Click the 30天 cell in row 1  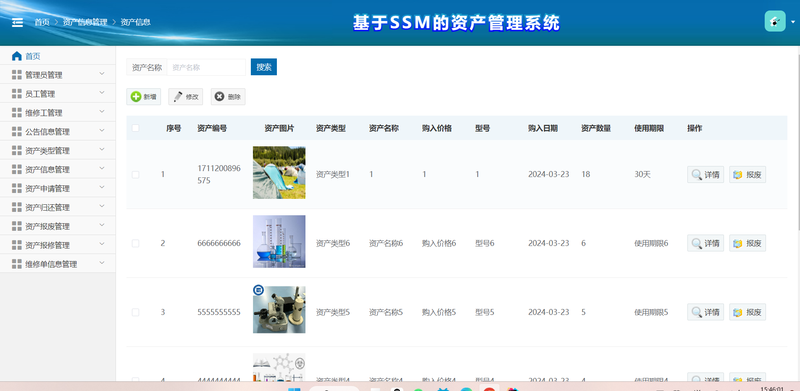(x=642, y=175)
